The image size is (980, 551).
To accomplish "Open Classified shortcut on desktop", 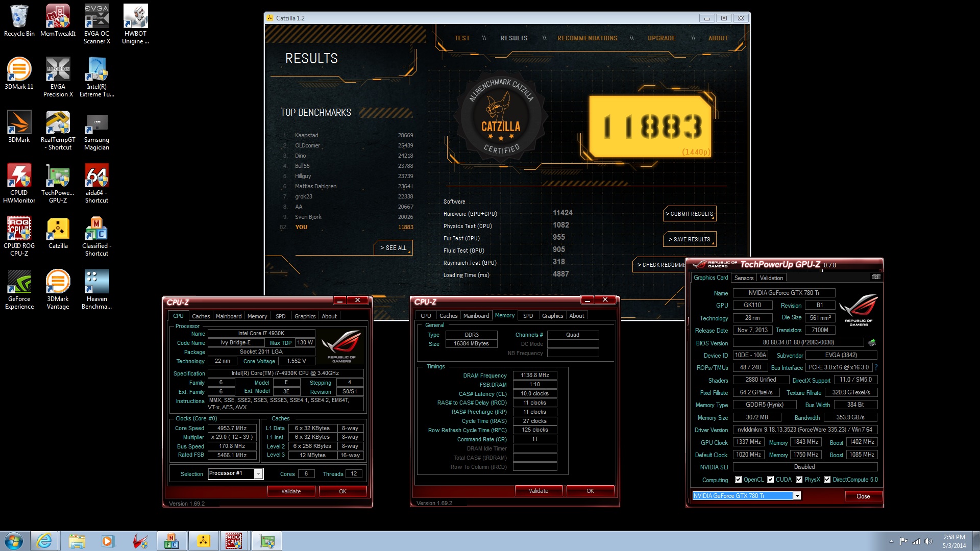I will coord(96,237).
